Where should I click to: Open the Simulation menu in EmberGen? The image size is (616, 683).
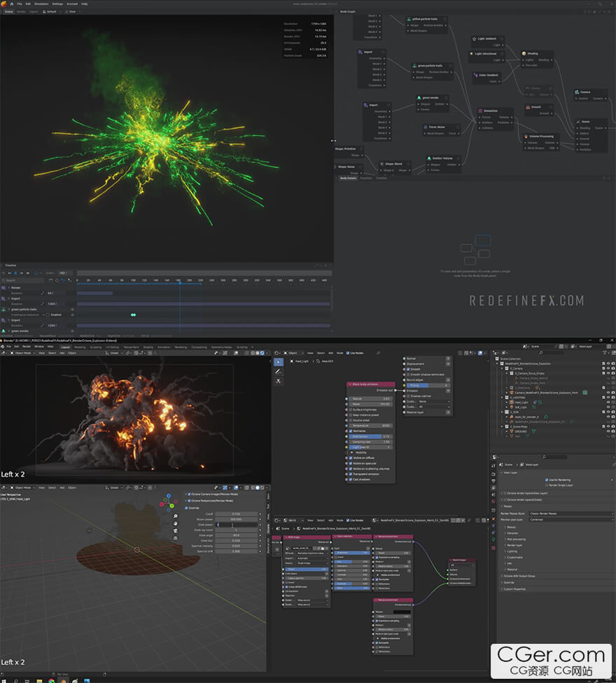(x=41, y=3)
